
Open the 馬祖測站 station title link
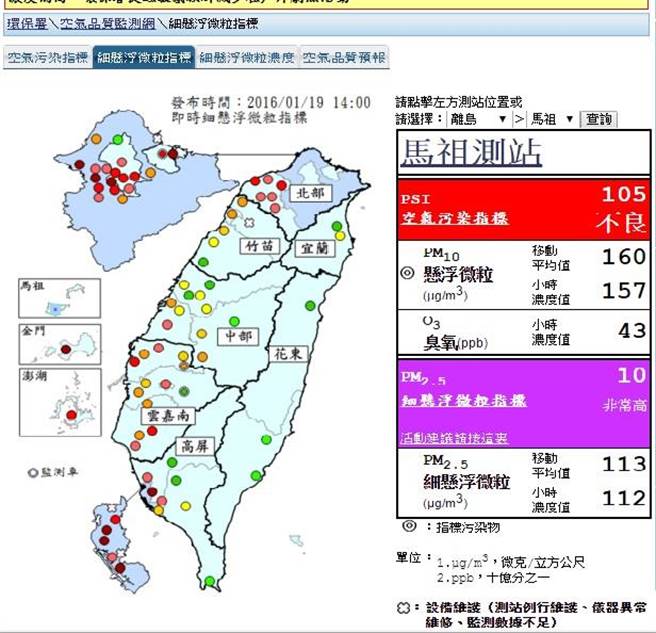(471, 152)
